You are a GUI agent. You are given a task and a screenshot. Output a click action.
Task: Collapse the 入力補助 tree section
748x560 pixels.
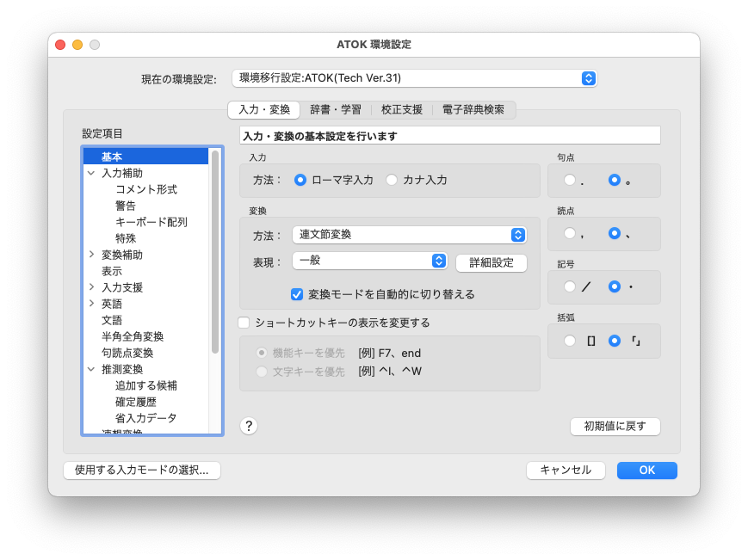tap(93, 172)
